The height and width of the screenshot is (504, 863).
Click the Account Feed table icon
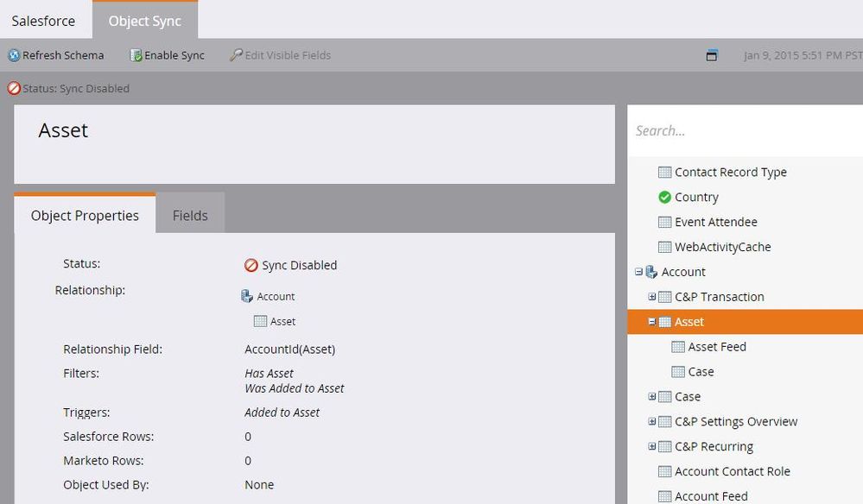point(665,496)
